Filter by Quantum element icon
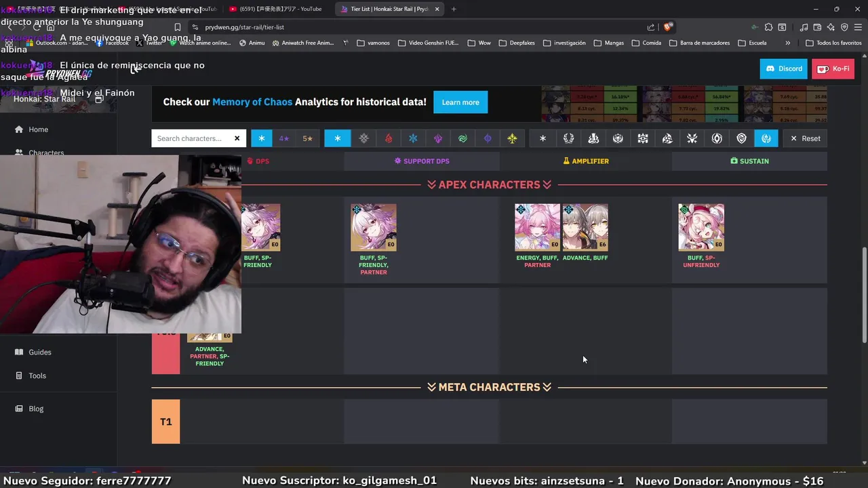The width and height of the screenshot is (868, 488). (488, 138)
